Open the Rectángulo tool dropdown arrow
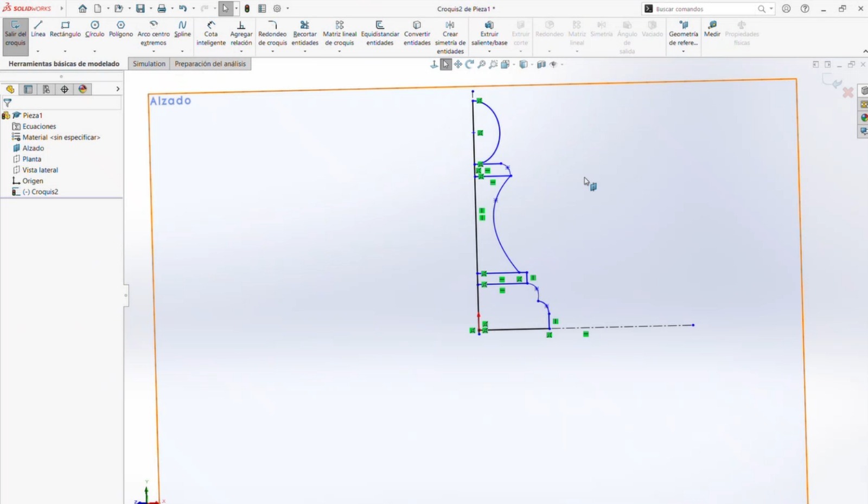The height and width of the screenshot is (504, 868). coord(65,50)
